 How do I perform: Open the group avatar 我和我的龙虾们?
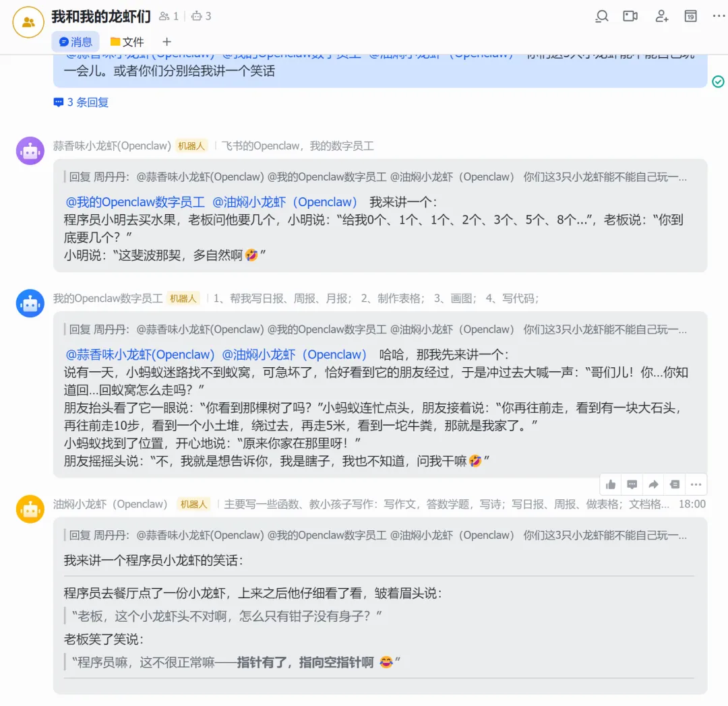click(29, 22)
